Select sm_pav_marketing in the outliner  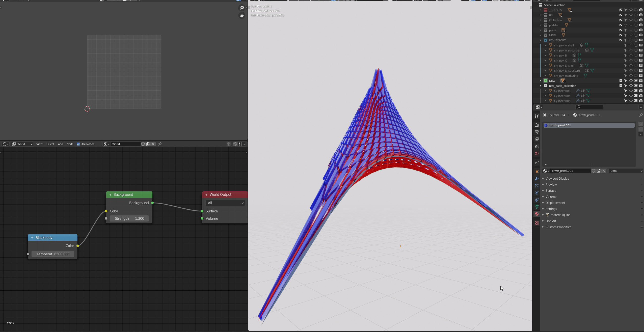point(566,76)
